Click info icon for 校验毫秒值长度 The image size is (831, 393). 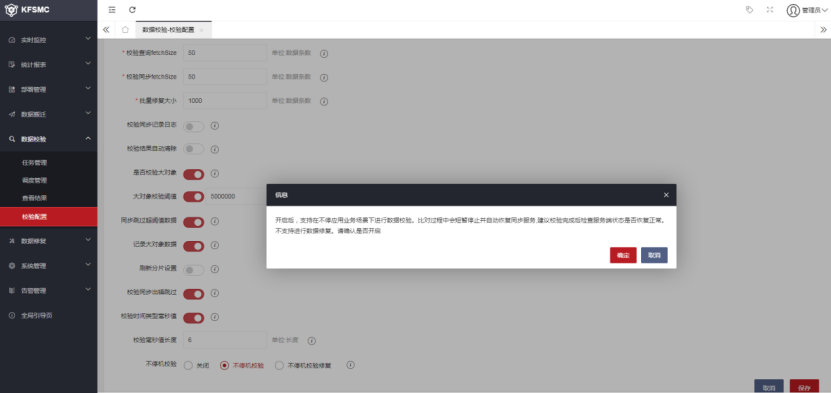click(312, 341)
